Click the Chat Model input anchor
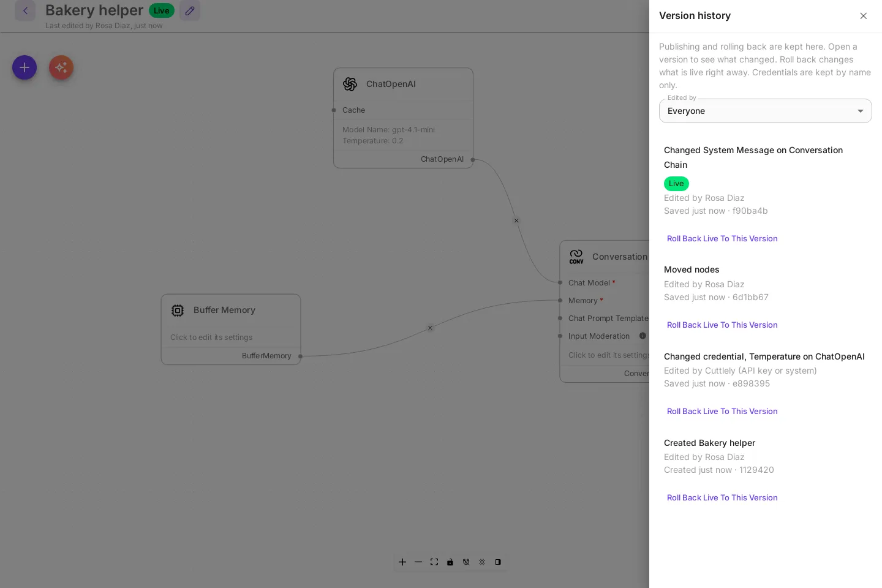 tap(560, 283)
